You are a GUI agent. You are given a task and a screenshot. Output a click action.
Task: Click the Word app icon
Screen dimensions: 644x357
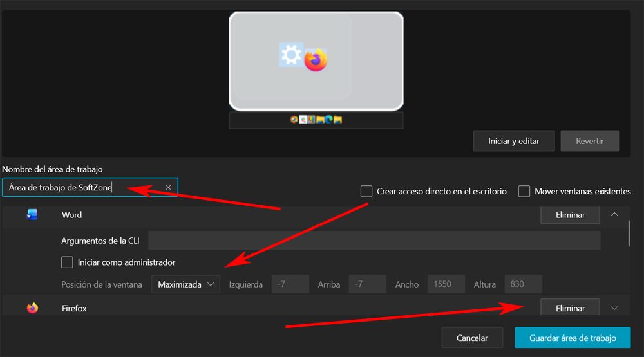click(32, 215)
